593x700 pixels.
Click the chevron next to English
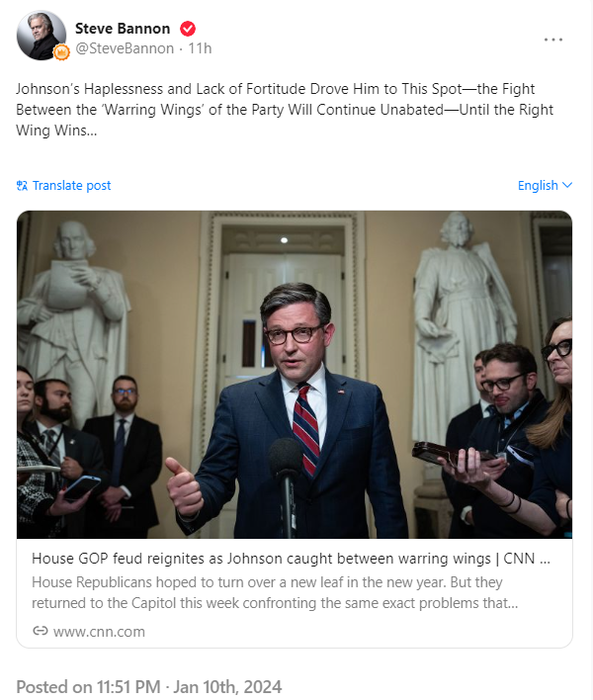pyautogui.click(x=567, y=185)
